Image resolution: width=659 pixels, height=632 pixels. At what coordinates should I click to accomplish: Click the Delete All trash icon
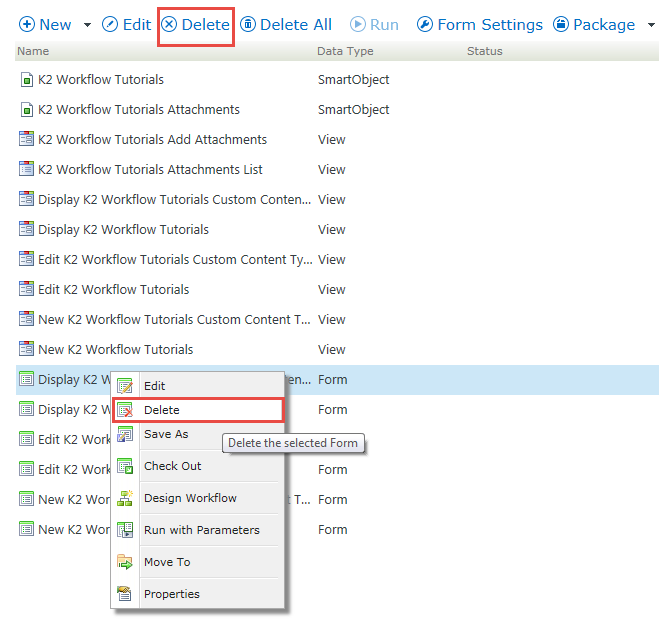(x=248, y=24)
